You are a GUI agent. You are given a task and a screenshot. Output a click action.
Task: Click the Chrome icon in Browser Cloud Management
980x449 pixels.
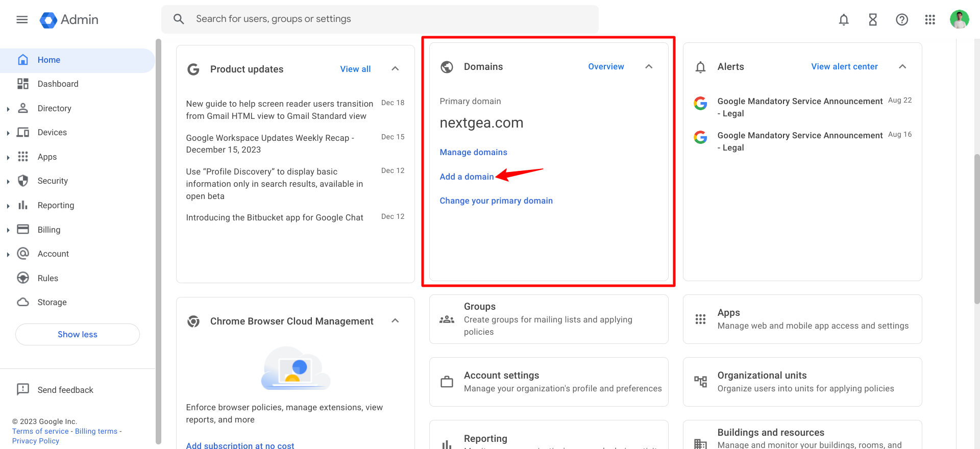point(193,321)
